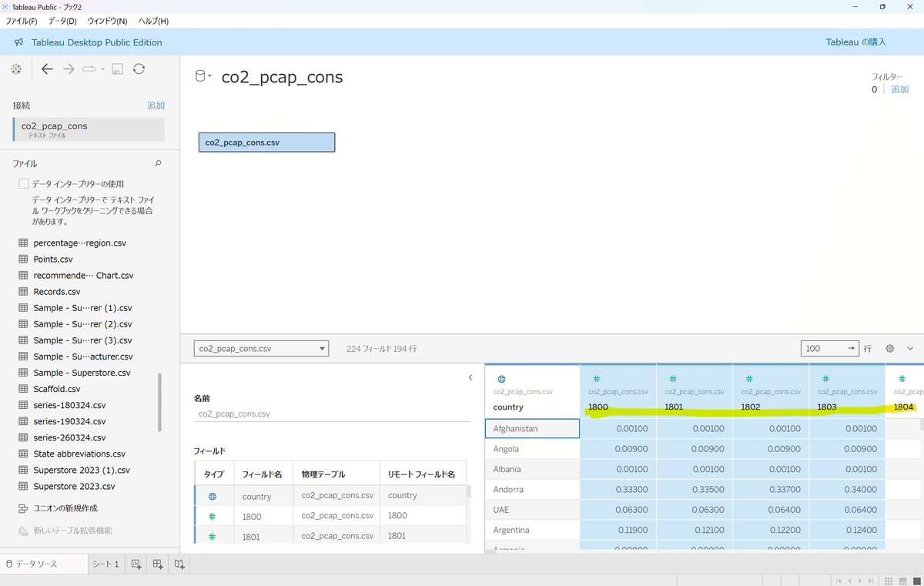Viewport: 924px width, 586px height.
Task: Click the show filmstrip view icon in status bar
Action: tap(902, 581)
